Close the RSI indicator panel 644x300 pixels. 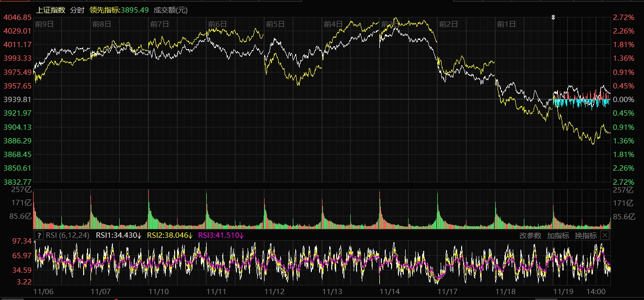605,235
